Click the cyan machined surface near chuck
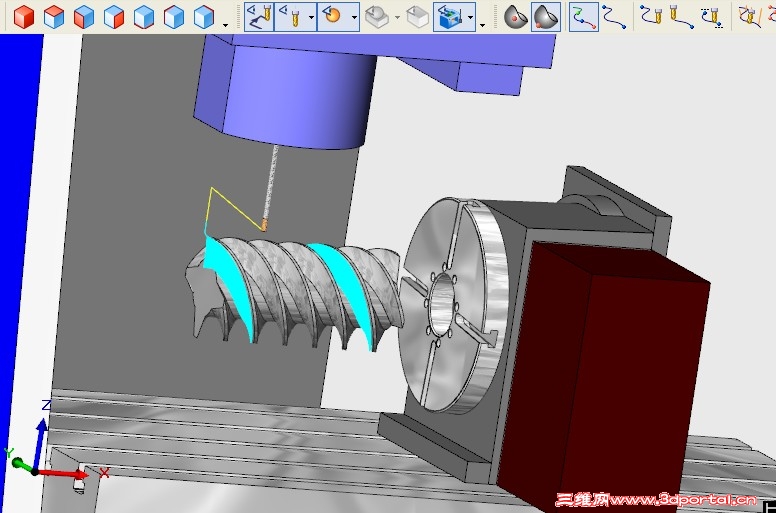The height and width of the screenshot is (513, 776). pos(346,292)
